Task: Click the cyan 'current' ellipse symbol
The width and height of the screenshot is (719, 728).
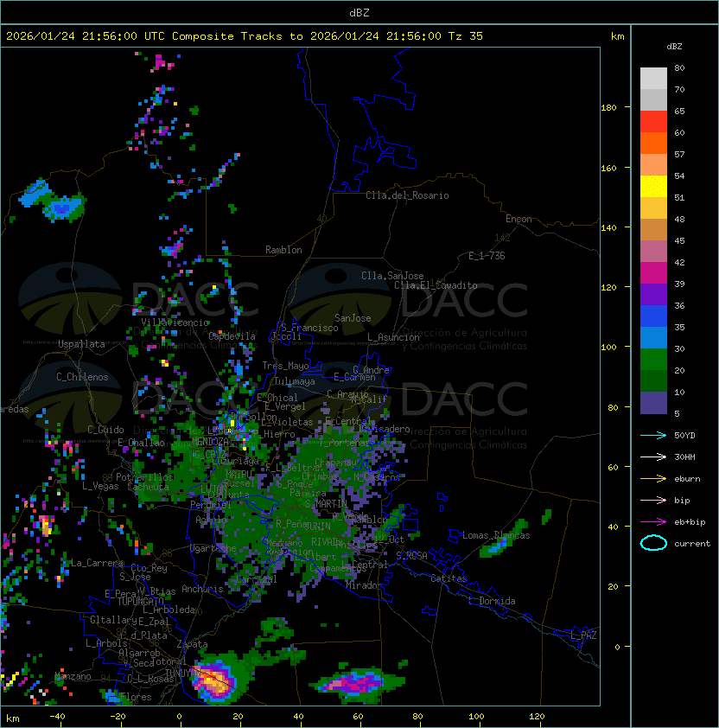Action: 653,543
